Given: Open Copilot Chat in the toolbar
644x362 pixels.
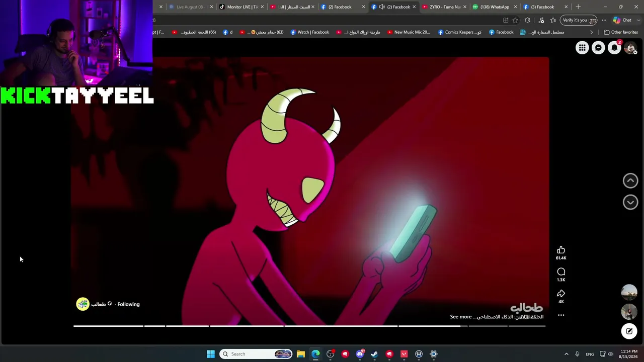Looking at the screenshot, I should [x=622, y=20].
